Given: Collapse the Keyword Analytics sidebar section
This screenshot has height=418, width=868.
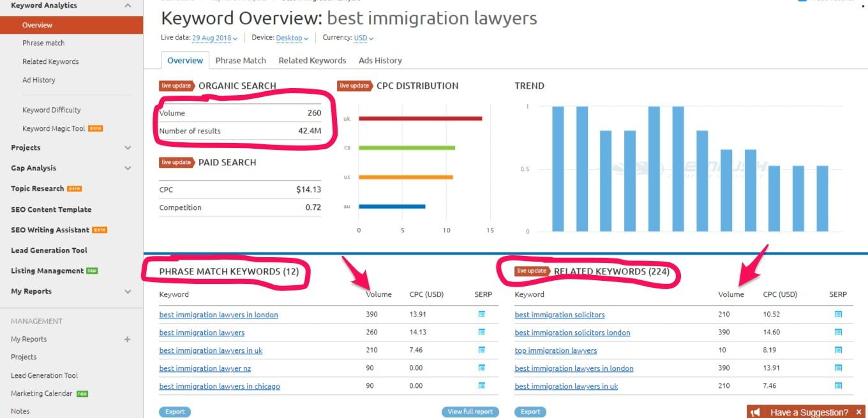Looking at the screenshot, I should point(128,6).
